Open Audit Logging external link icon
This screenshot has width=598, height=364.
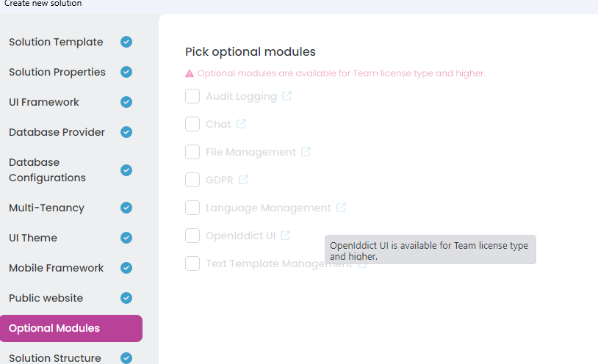click(x=287, y=96)
